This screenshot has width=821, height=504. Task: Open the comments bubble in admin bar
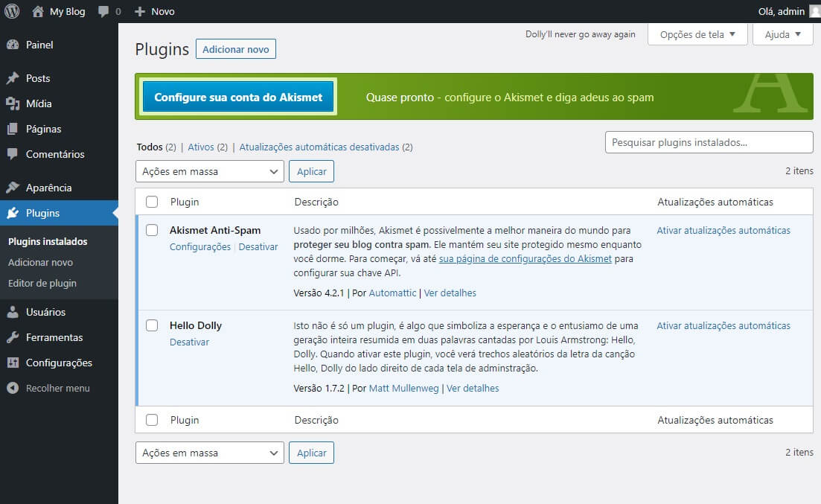coord(103,11)
